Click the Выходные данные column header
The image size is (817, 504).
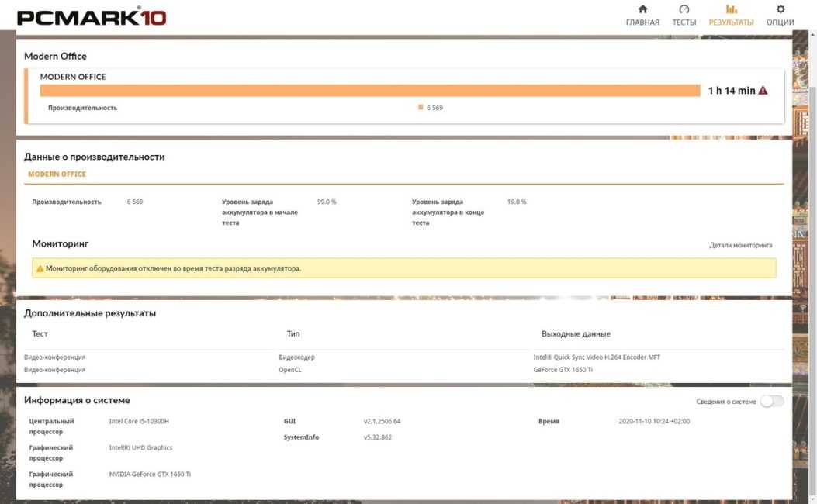pos(575,334)
